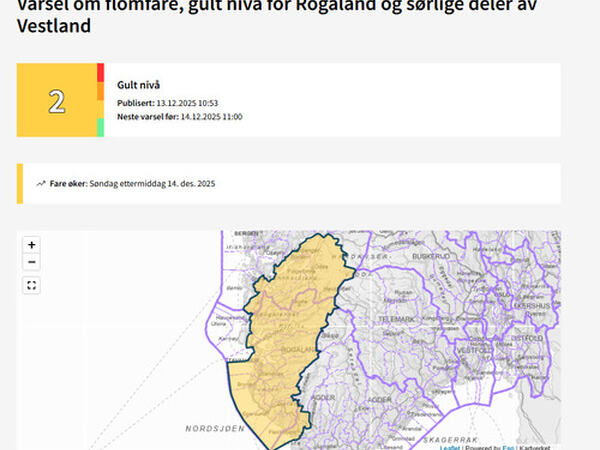Toggle fullscreen view of the map
The image size is (600, 450).
32,285
